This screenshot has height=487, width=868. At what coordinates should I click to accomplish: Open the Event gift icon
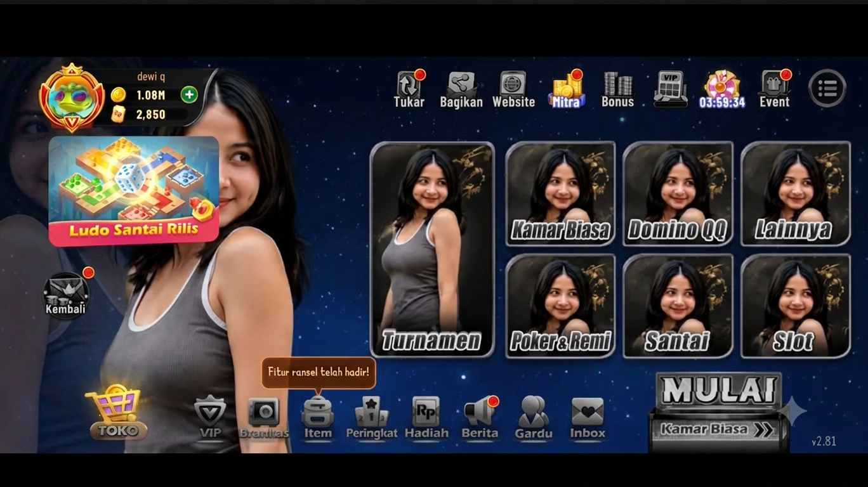[x=775, y=89]
